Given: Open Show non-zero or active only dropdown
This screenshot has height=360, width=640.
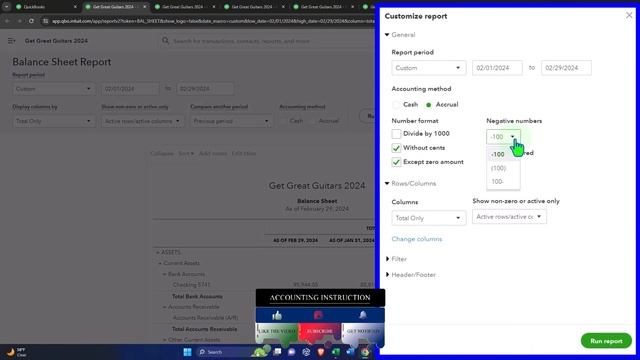Looking at the screenshot, I should [x=509, y=217].
